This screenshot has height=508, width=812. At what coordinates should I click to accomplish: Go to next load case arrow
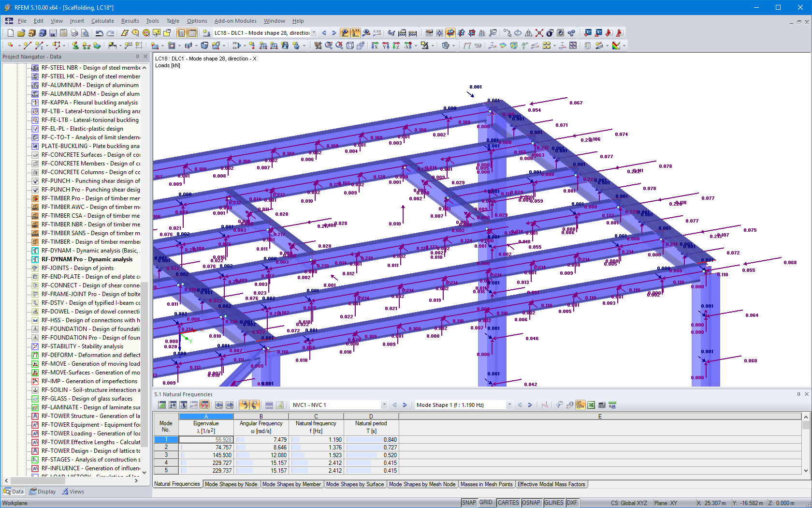point(334,33)
